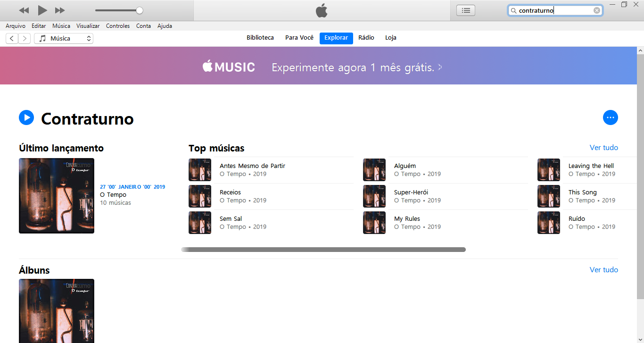The width and height of the screenshot is (644, 343).
Task: Open the Arquivo menu
Action: 16,26
